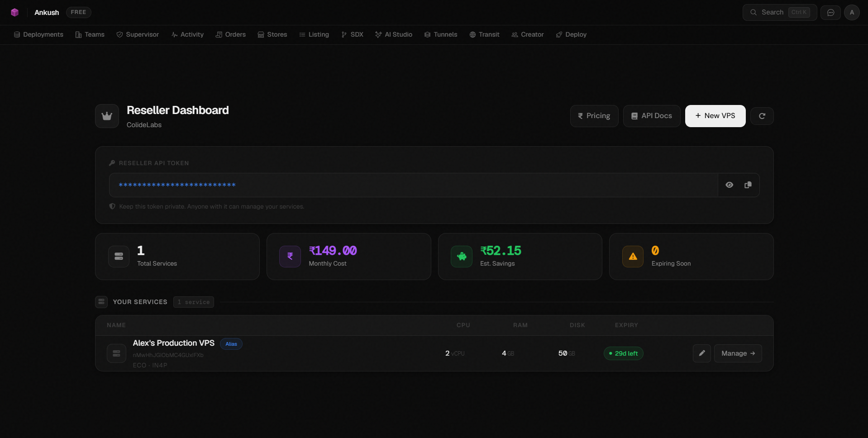Open the user avatar 'A' menu
The height and width of the screenshot is (438, 868).
pyautogui.click(x=852, y=12)
